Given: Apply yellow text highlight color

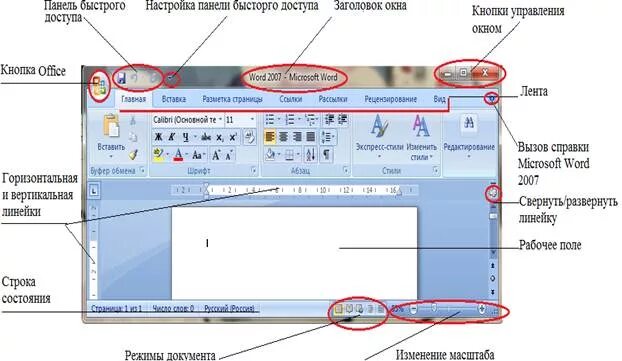Looking at the screenshot, I should 159,154.
